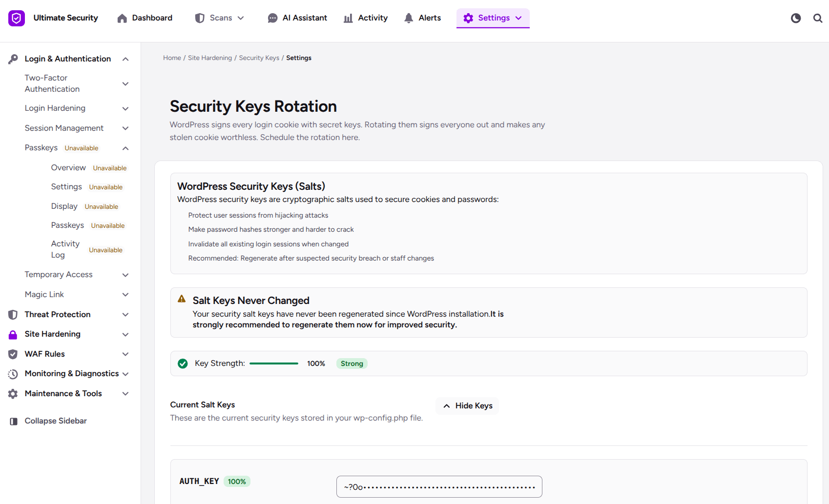
Task: Expand Temporary Access submenu
Action: (125, 275)
